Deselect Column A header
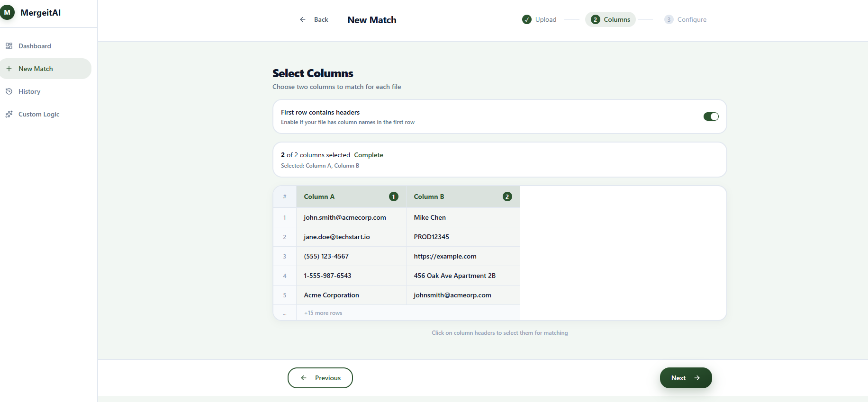Screen dimensions: 868x402 pos(351,197)
